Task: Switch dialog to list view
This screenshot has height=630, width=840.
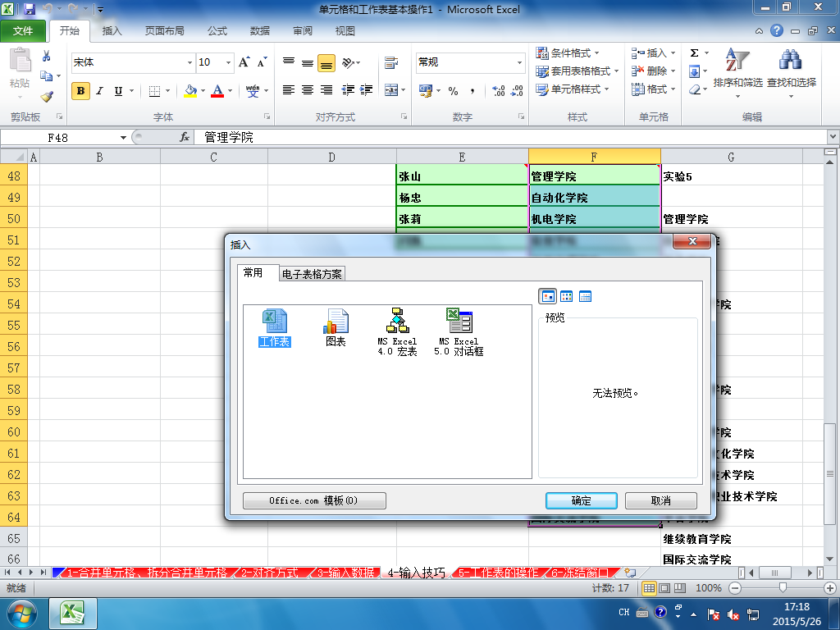Action: click(566, 296)
